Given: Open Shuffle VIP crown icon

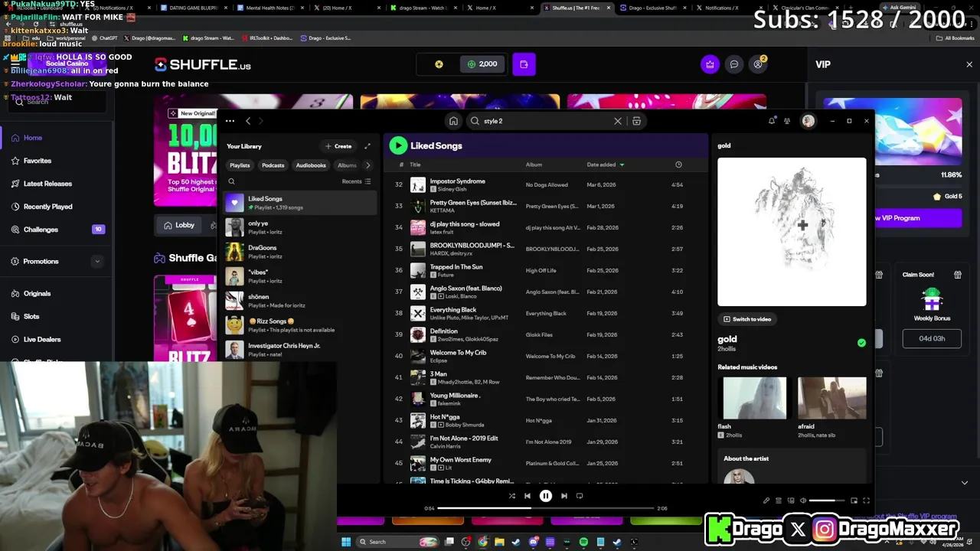Looking at the screenshot, I should (x=710, y=64).
